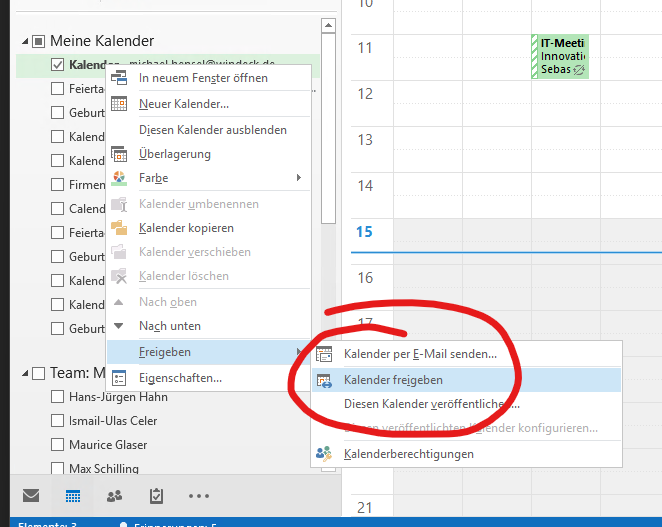
Task: Click the Eigenschaften properties icon
Action: pos(119,378)
